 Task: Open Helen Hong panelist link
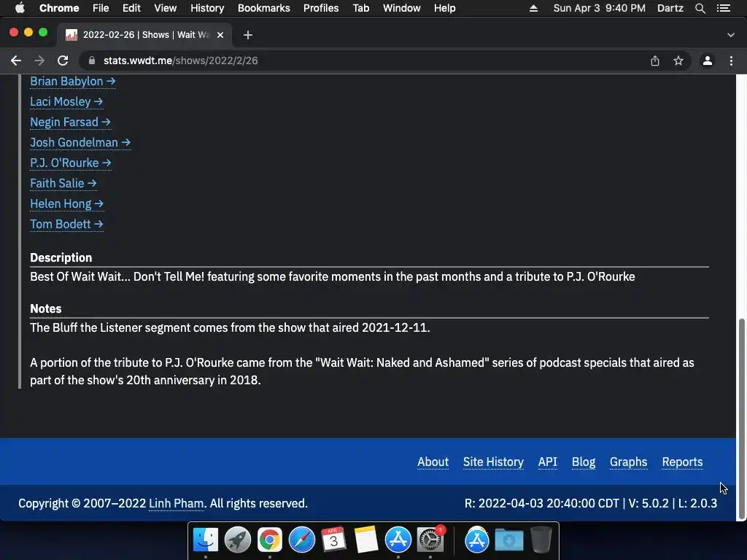tap(66, 204)
